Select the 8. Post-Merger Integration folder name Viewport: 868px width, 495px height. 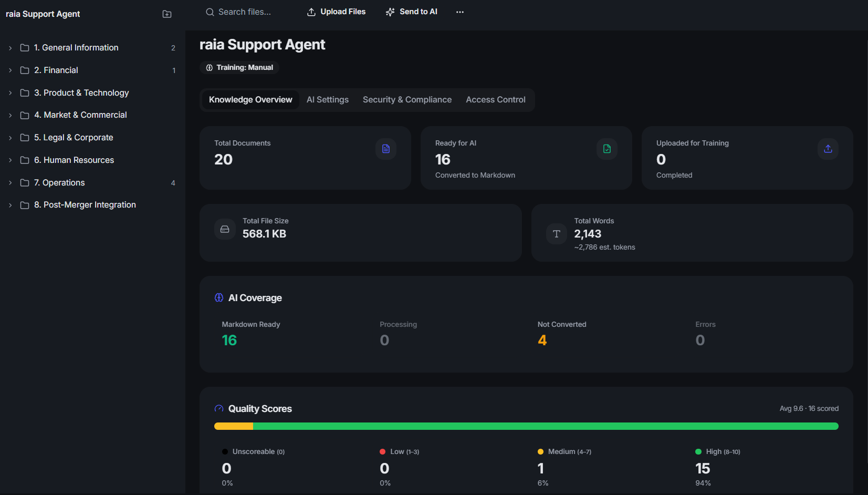coord(85,205)
